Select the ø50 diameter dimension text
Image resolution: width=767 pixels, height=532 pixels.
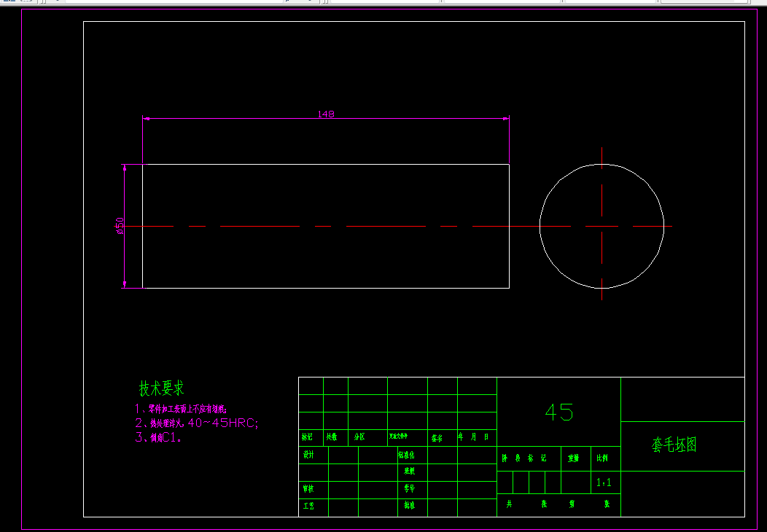point(119,226)
